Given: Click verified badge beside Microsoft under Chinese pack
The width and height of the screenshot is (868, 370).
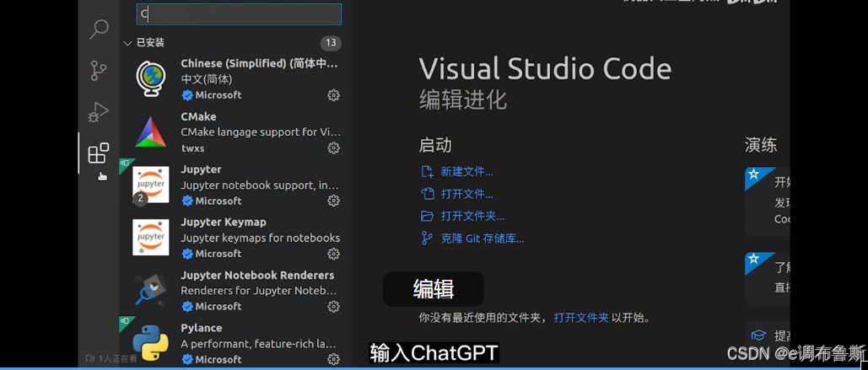Looking at the screenshot, I should 187,95.
